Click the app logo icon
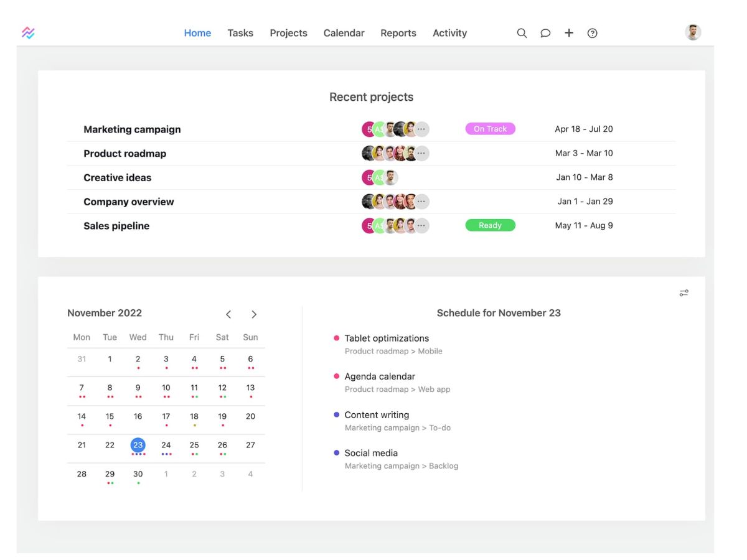Screen dimensions: 747x560 28,33
